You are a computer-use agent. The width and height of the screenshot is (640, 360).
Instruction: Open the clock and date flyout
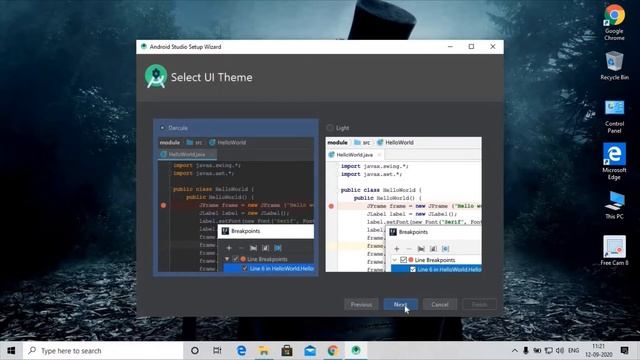(x=599, y=351)
